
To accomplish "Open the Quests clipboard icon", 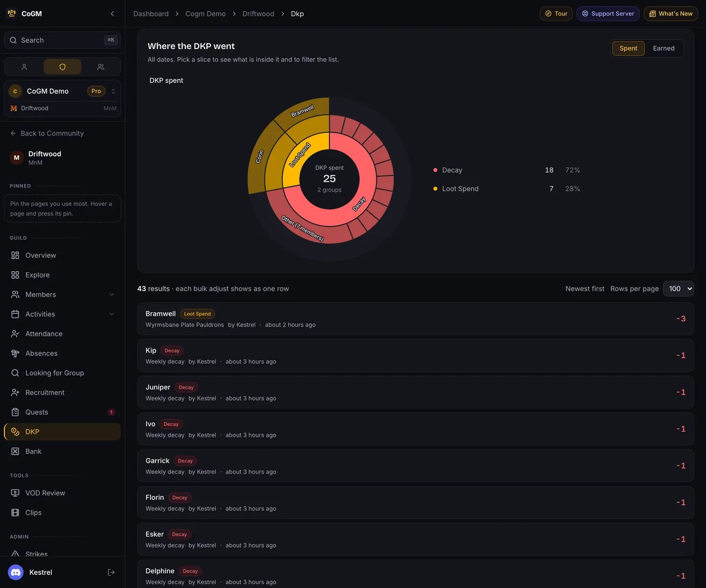I will (x=15, y=412).
